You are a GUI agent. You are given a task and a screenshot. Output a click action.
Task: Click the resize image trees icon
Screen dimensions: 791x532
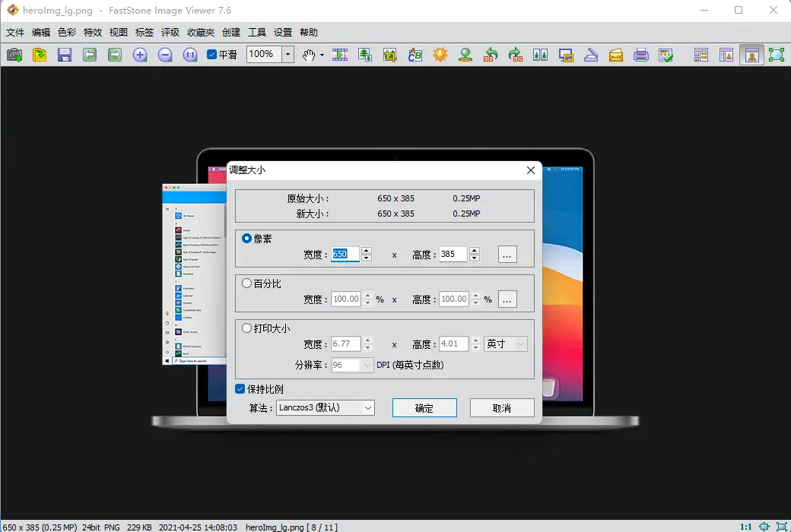click(x=365, y=55)
